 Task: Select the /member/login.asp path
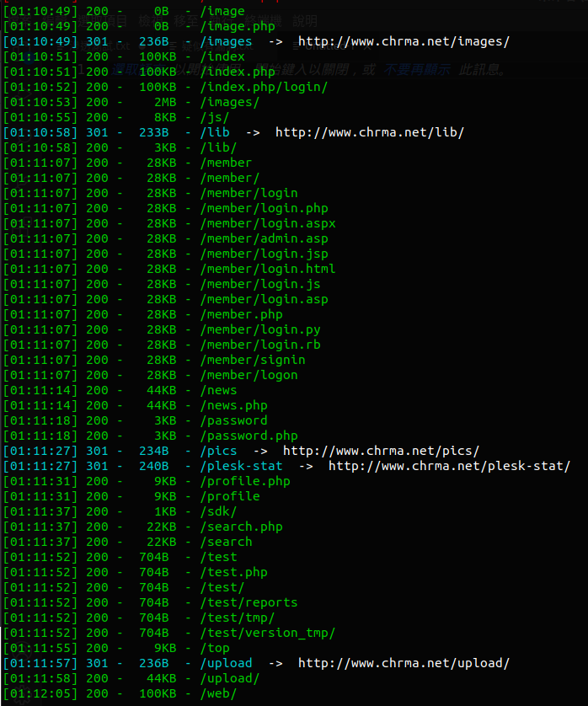click(264, 299)
